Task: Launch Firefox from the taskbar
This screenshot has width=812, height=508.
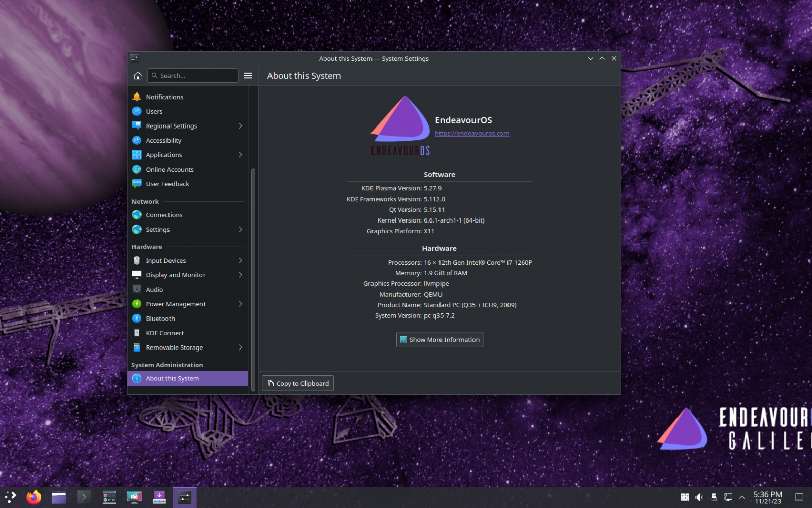Action: pyautogui.click(x=34, y=497)
